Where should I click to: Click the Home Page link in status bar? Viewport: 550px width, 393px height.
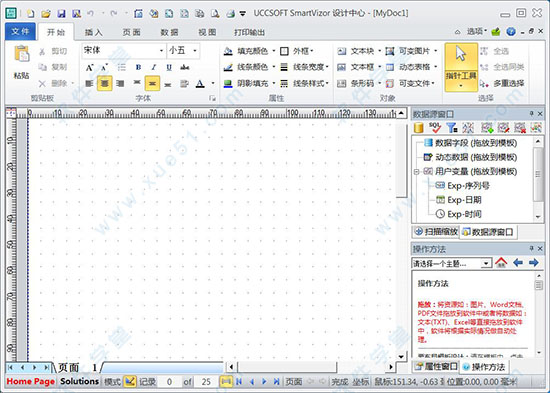(31, 381)
